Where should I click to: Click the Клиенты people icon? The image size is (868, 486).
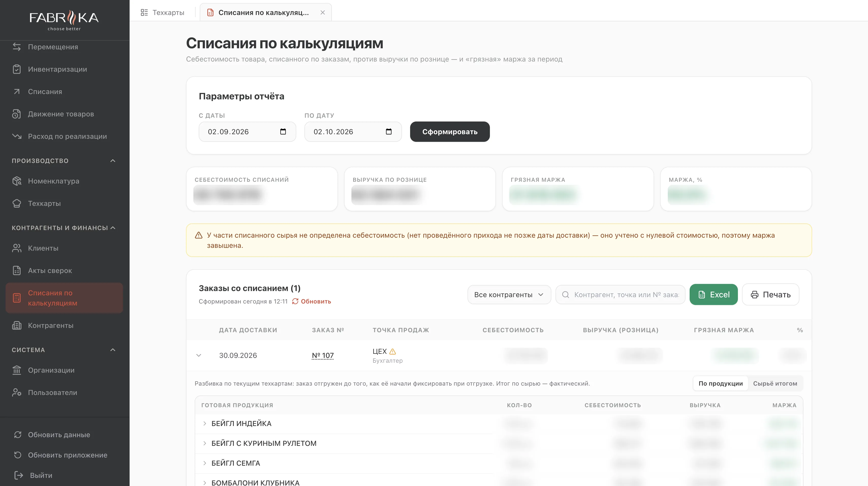point(17,248)
